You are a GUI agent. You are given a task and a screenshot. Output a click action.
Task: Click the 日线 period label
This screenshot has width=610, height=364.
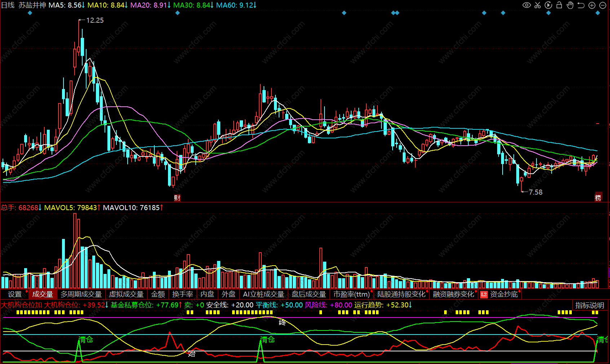[x=8, y=5]
